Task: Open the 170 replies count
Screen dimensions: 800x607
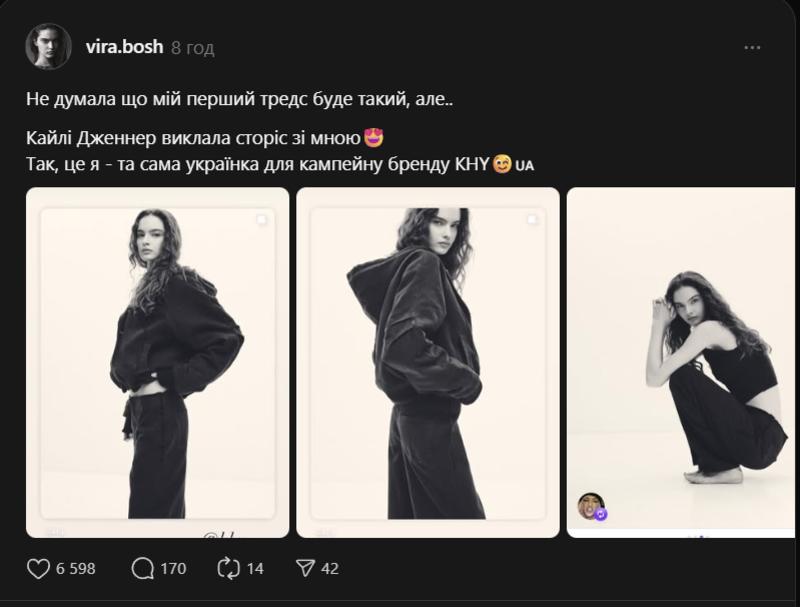Action: (x=173, y=569)
